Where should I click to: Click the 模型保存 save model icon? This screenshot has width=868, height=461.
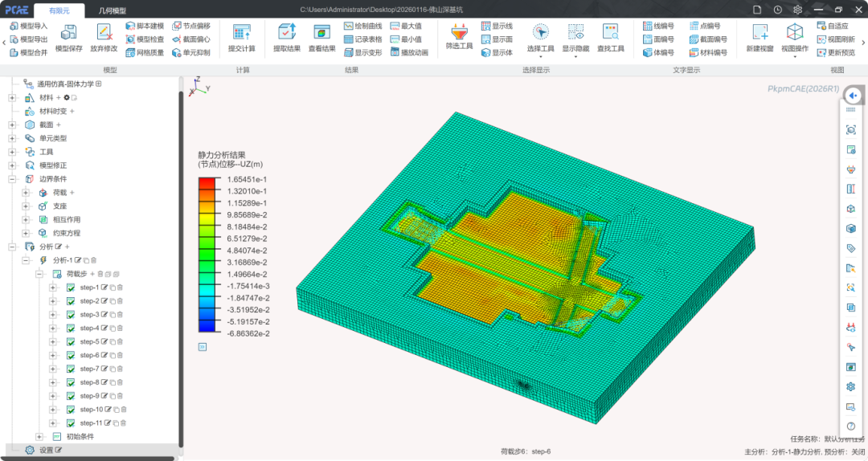pos(69,32)
